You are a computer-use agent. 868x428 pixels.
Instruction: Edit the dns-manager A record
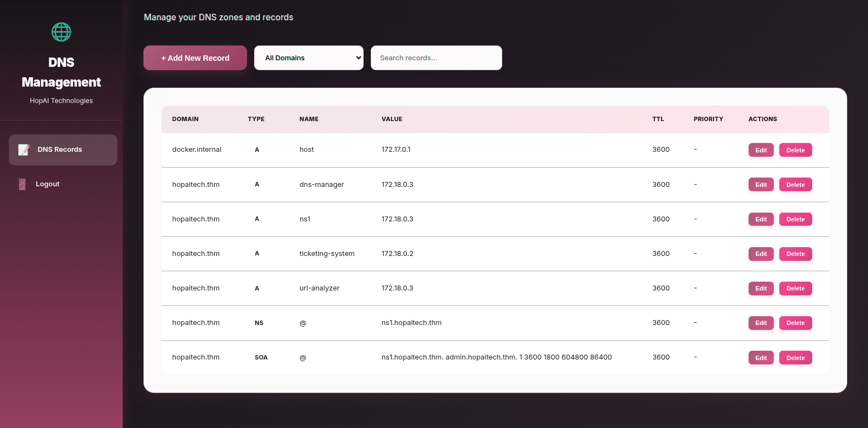point(761,185)
